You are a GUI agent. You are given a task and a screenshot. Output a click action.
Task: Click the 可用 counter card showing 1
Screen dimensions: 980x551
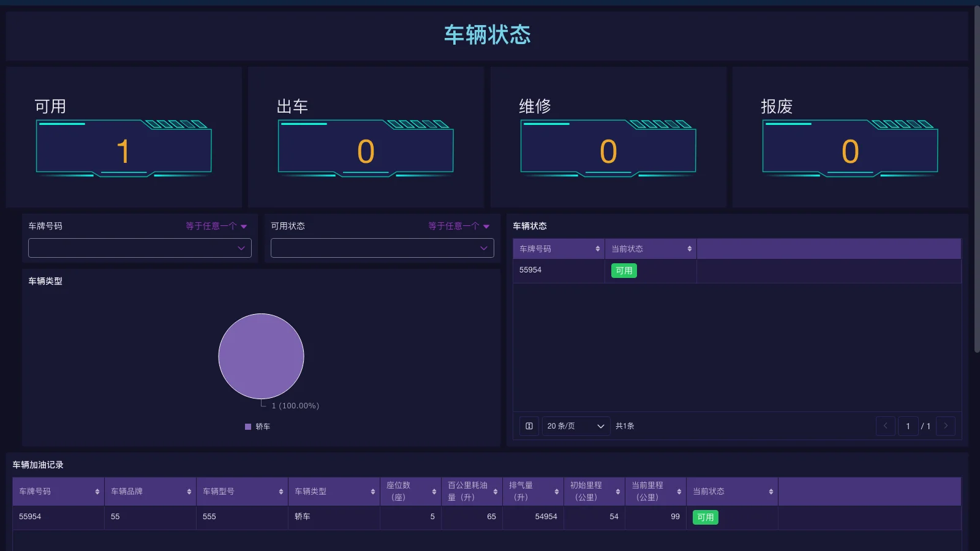pyautogui.click(x=124, y=137)
